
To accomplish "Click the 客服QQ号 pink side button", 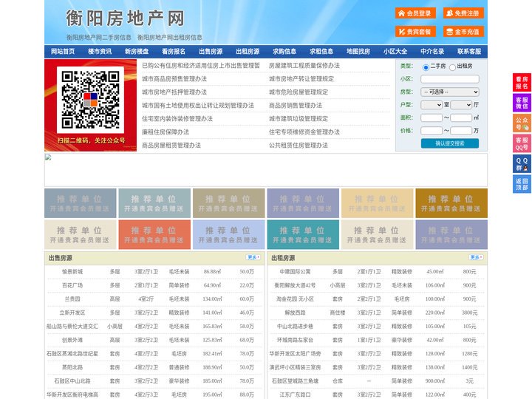I will point(522,143).
